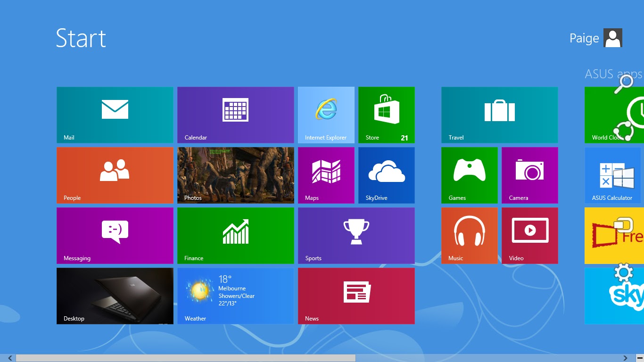Open the Skype tile

click(613, 296)
